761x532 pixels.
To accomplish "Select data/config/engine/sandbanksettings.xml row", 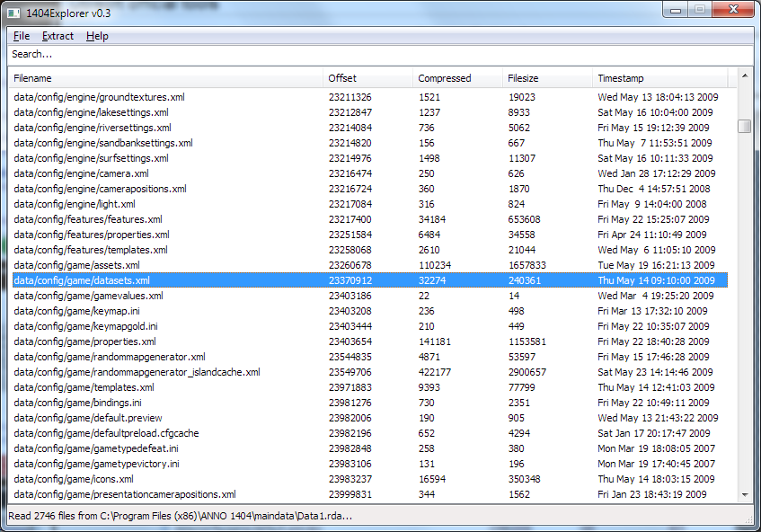I will pos(370,143).
